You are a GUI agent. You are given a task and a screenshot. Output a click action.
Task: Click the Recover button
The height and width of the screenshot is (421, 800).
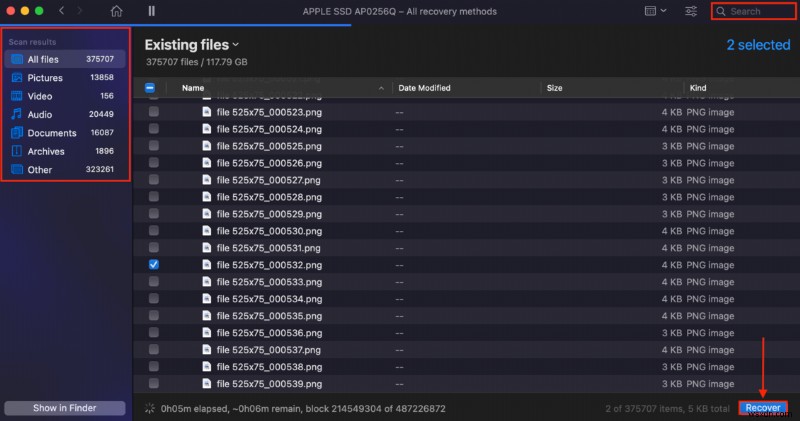pos(763,408)
